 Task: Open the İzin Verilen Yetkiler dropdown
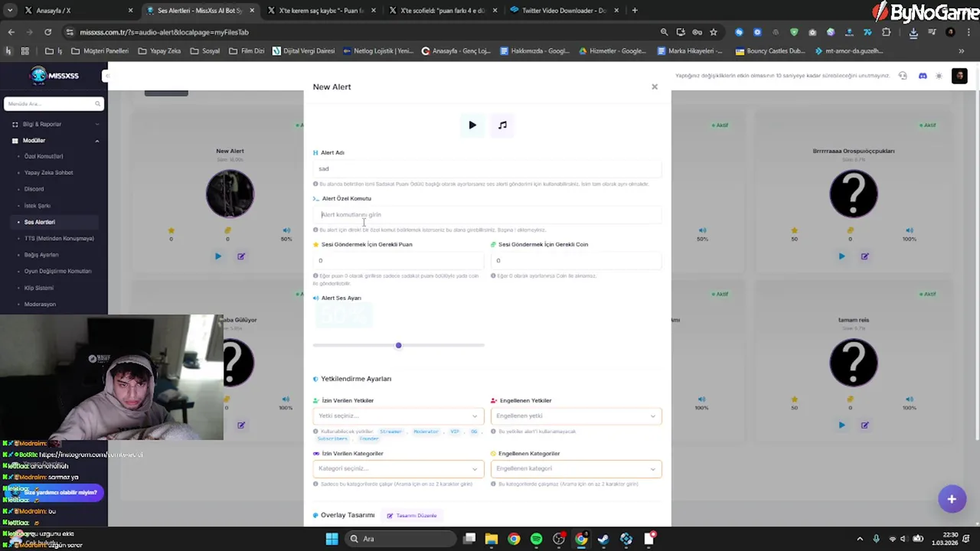pyautogui.click(x=398, y=416)
